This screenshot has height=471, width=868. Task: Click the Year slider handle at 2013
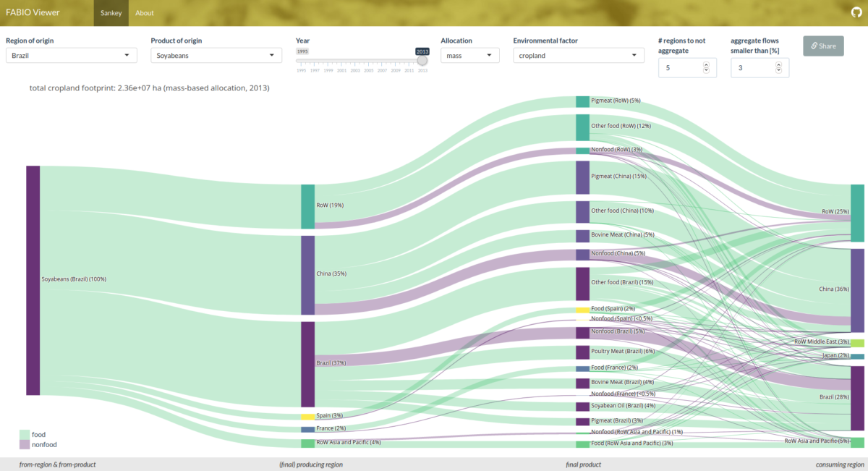[x=422, y=61]
